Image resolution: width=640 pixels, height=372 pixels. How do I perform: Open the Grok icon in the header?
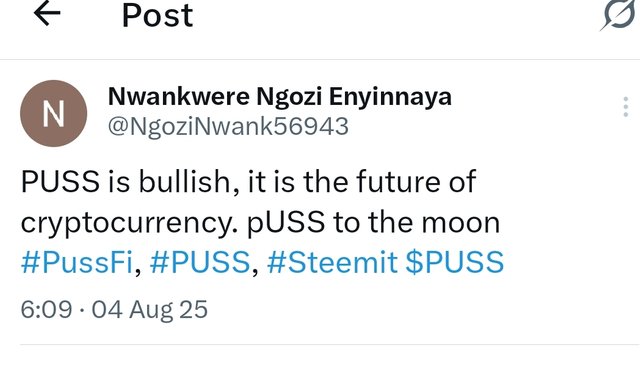619,16
